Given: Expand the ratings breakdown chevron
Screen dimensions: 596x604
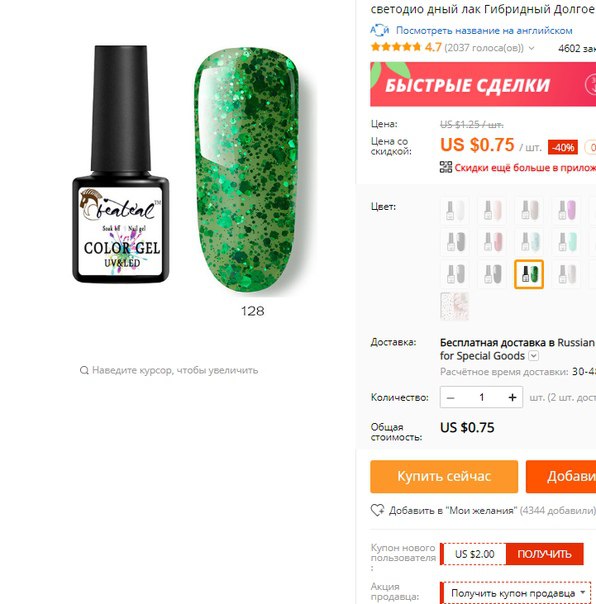Looking at the screenshot, I should pos(531,48).
